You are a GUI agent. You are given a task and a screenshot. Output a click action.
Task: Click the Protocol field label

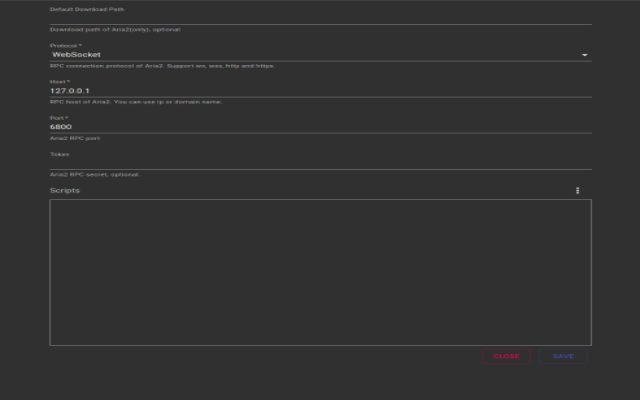[66, 46]
